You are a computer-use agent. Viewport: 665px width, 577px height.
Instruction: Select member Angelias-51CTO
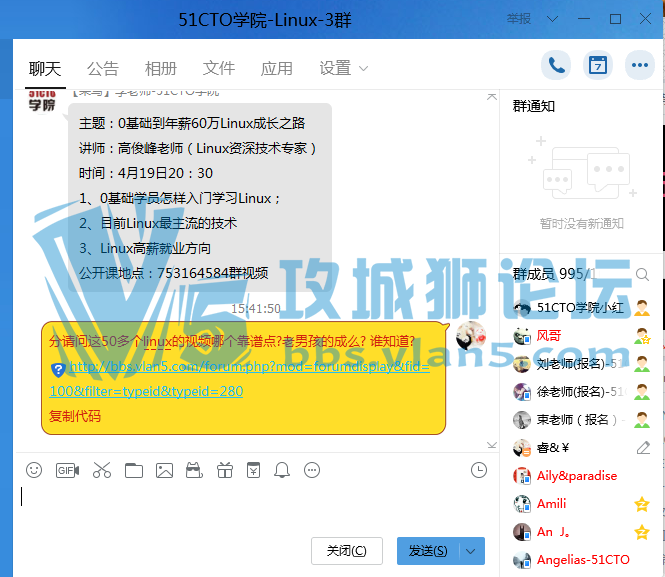[582, 560]
